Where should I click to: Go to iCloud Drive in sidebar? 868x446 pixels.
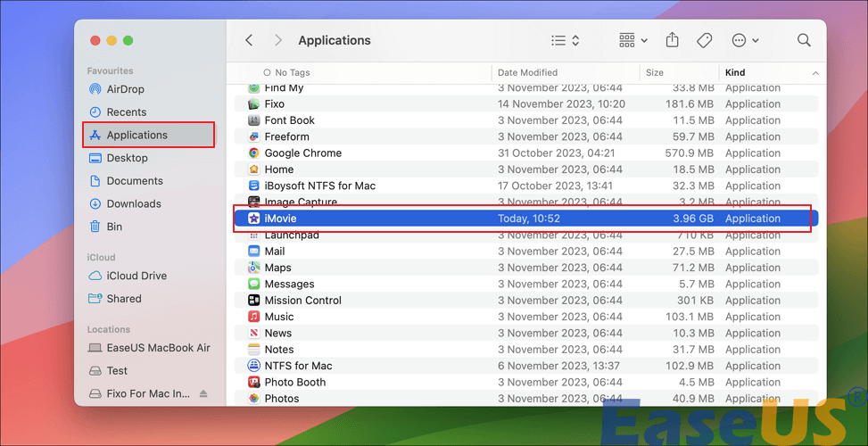click(x=136, y=276)
